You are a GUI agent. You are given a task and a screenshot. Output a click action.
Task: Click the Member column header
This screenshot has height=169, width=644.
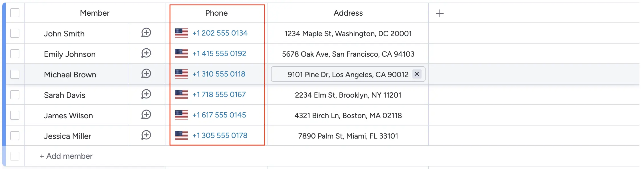click(95, 13)
